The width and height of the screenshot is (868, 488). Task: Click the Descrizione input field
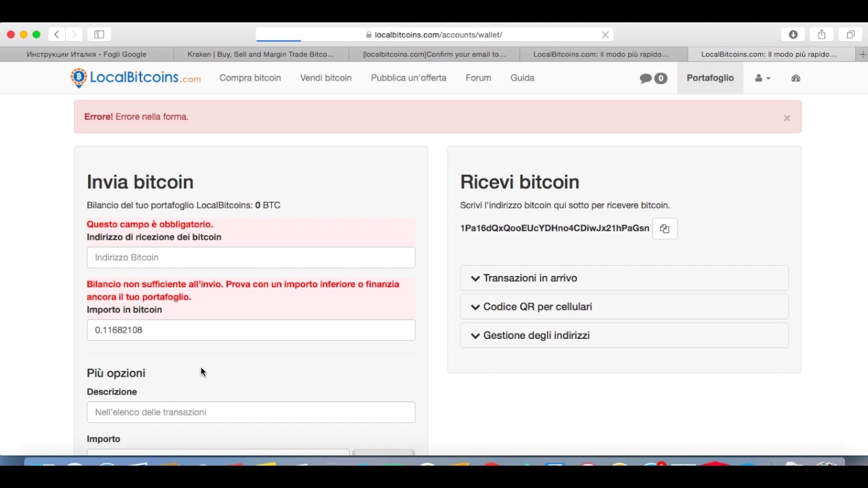click(251, 412)
